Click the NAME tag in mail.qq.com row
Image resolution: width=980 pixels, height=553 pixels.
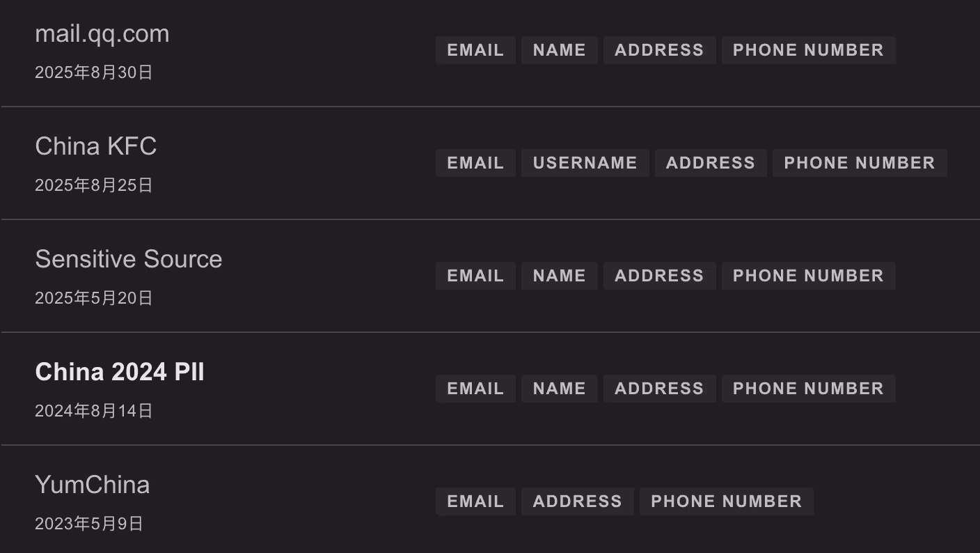point(559,50)
